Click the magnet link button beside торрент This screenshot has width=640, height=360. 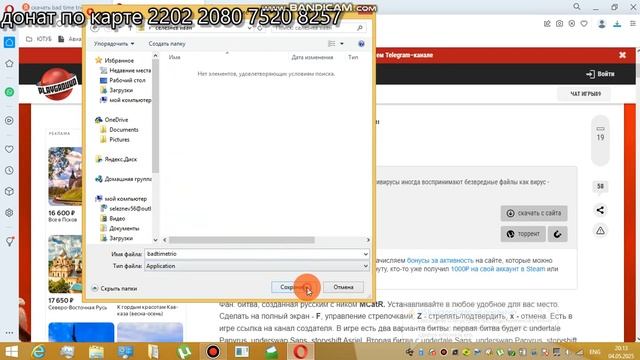(x=558, y=234)
